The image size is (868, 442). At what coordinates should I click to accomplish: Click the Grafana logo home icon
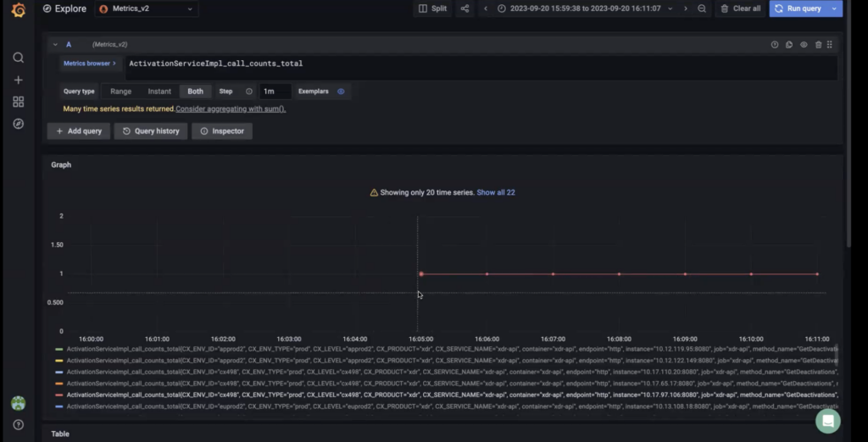click(x=18, y=10)
